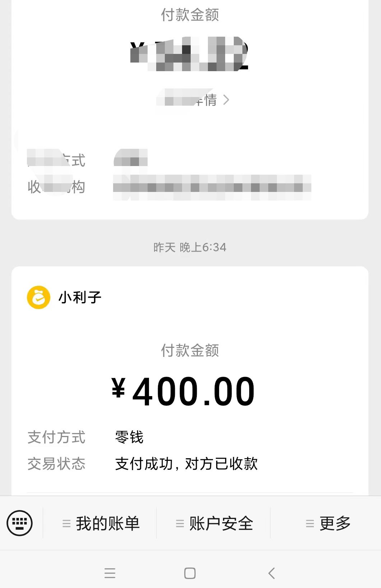The image size is (381, 588).
Task: Tap the 昨天 晚上6:34 timestamp
Action: point(190,247)
